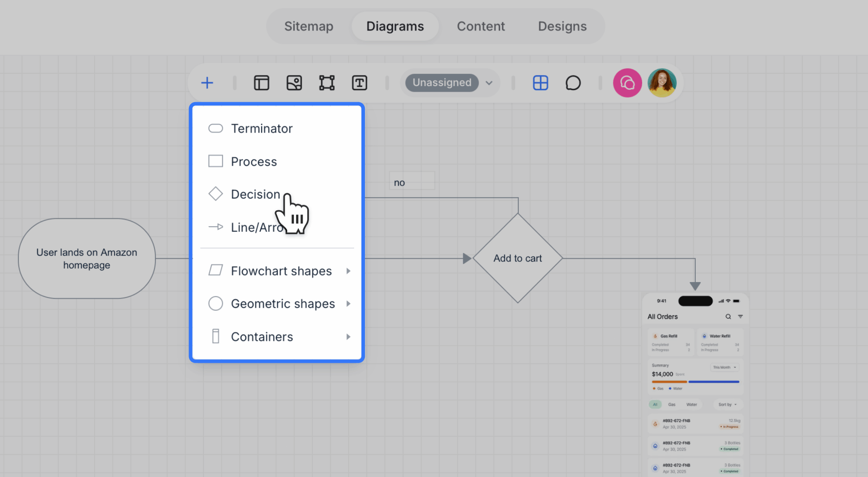
Task: Click the orange Gas spending bar
Action: point(669,382)
